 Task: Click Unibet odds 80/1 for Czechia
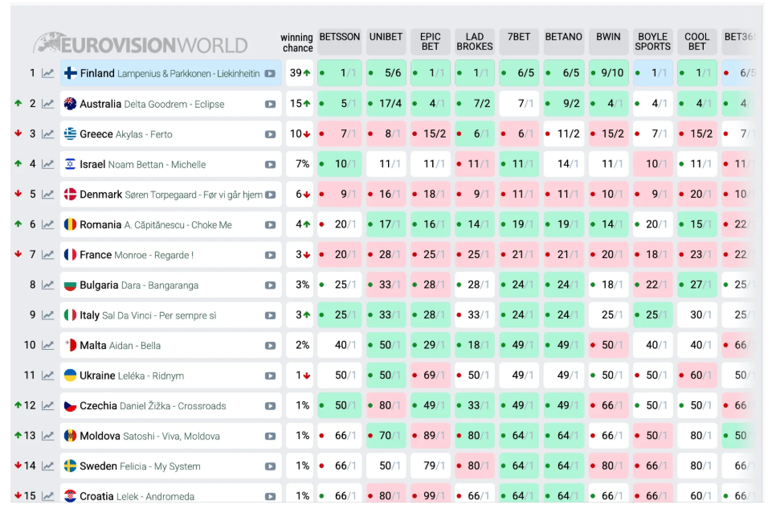coord(386,406)
